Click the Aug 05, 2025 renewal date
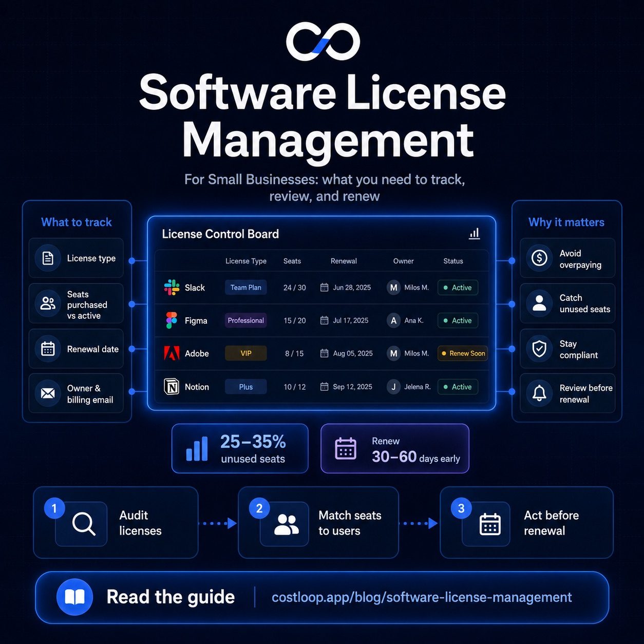The image size is (644, 644). tap(353, 353)
